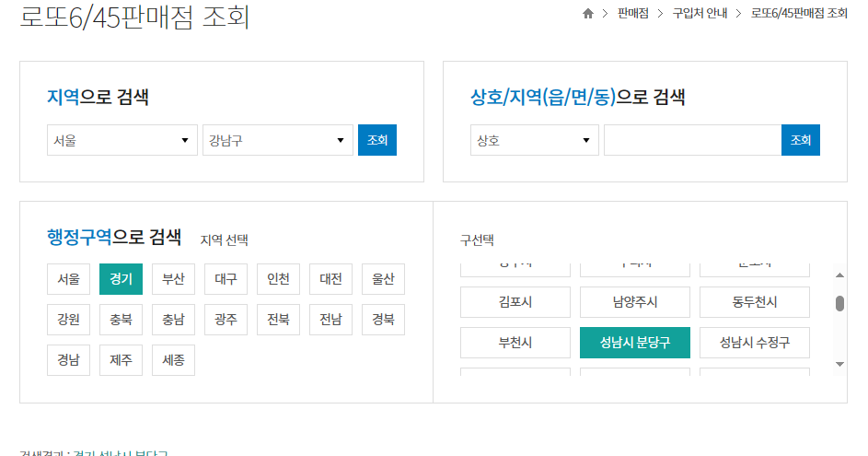Select 부산 region button
Viewport: 868px width, 456px height.
tap(173, 279)
